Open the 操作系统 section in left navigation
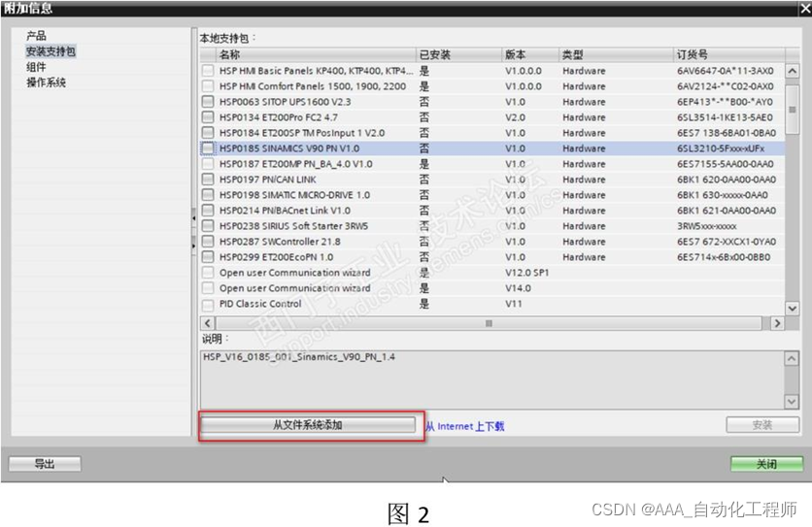Viewport: 812px width, 527px height. point(46,82)
